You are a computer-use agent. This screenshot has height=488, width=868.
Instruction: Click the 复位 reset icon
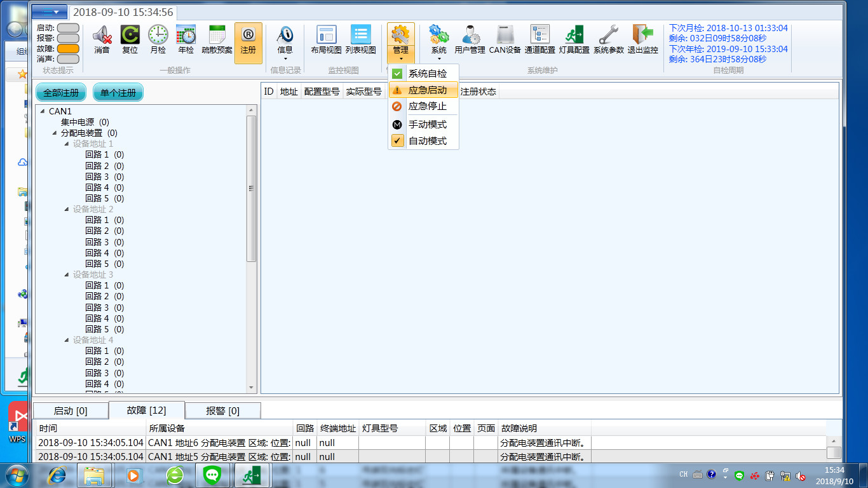(130, 39)
